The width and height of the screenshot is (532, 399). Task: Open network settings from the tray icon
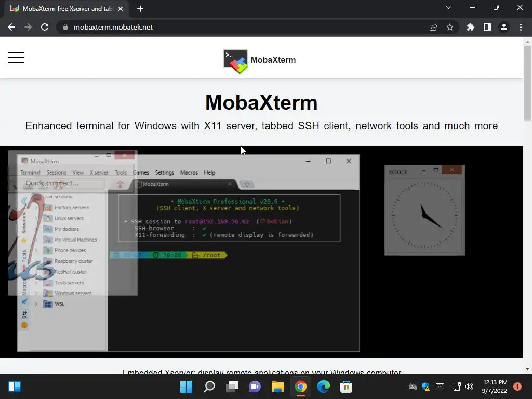click(456, 387)
